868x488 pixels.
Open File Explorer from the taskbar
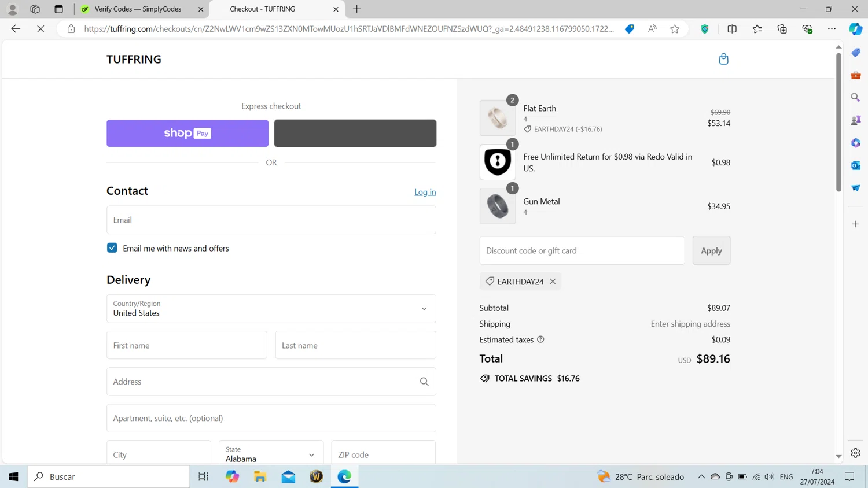[x=260, y=476]
